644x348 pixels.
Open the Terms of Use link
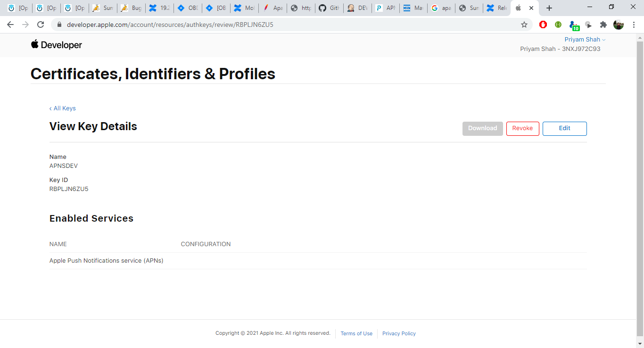pos(356,333)
